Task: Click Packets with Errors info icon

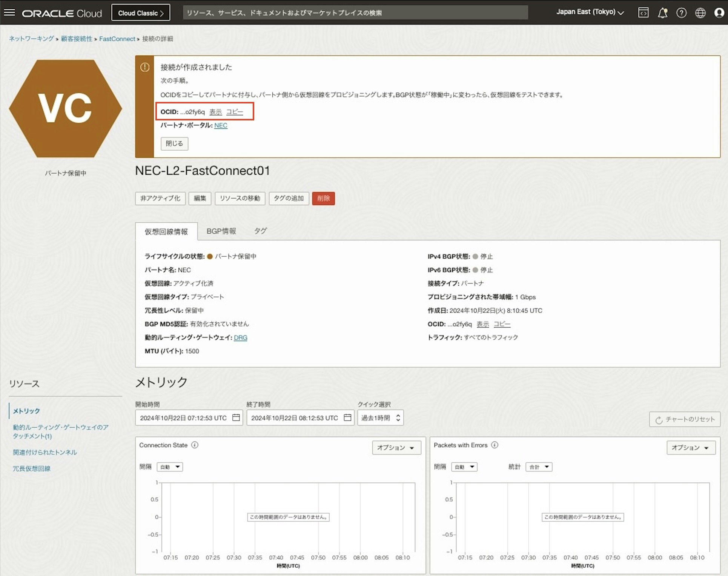Action: coord(495,445)
